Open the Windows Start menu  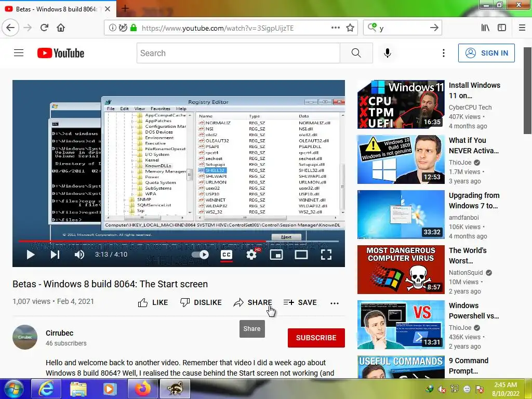point(14,389)
